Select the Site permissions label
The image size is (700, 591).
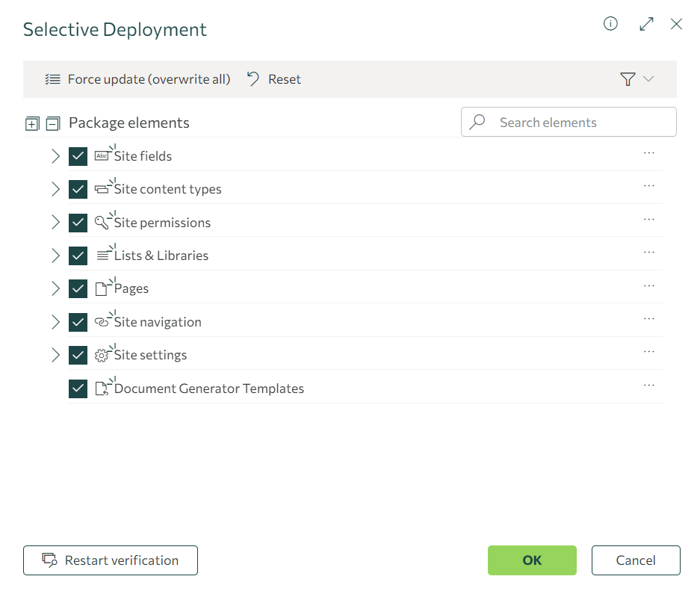[163, 223]
